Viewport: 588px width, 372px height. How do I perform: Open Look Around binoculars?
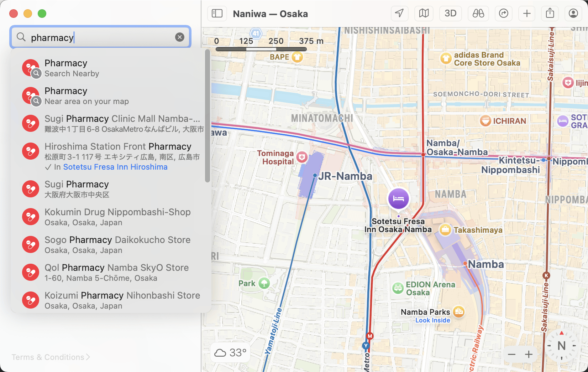pyautogui.click(x=478, y=14)
